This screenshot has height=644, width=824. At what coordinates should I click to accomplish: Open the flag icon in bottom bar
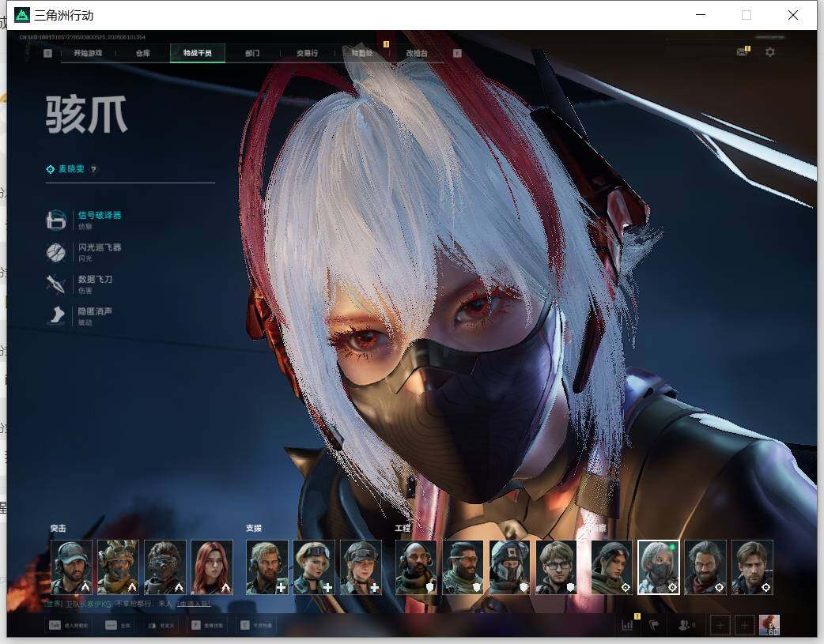[x=654, y=625]
